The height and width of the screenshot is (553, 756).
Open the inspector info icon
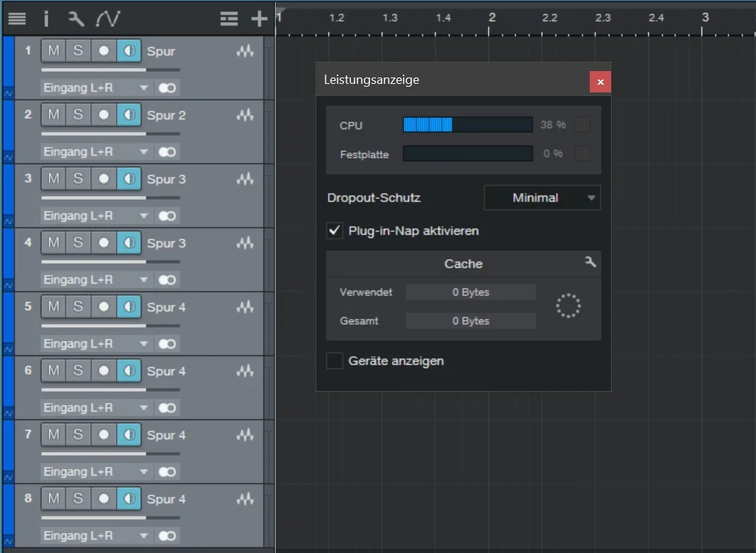pos(46,18)
